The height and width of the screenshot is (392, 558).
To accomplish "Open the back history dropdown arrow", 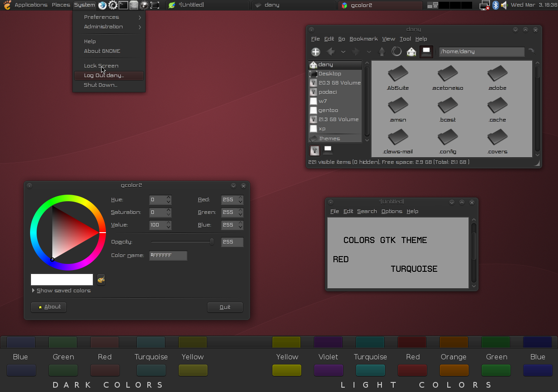I will (343, 52).
